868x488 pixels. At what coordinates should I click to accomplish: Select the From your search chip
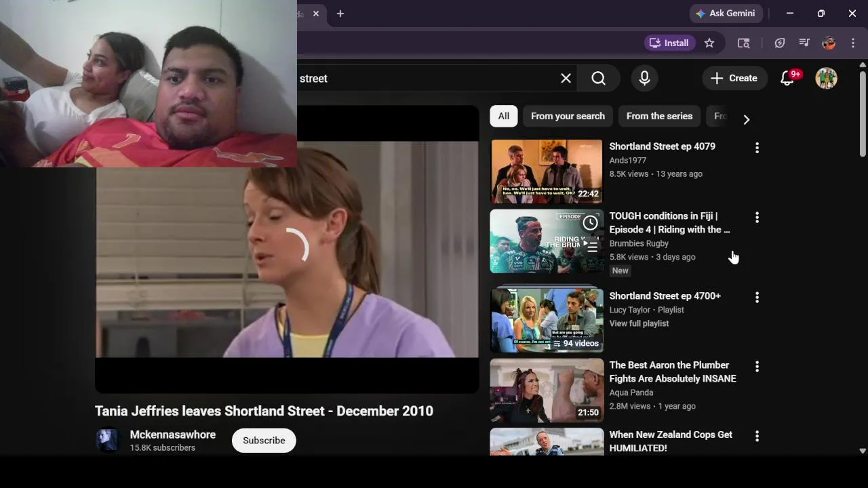click(x=568, y=116)
